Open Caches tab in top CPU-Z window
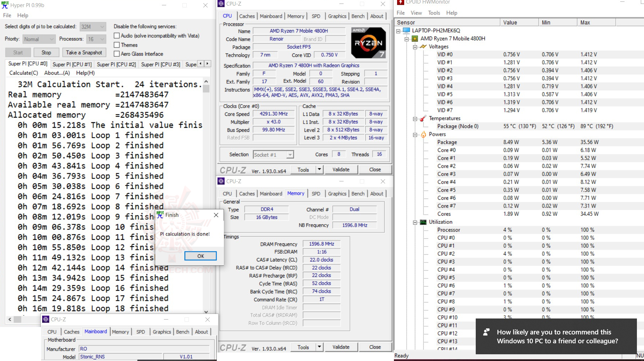The height and width of the screenshot is (361, 644). point(247,16)
